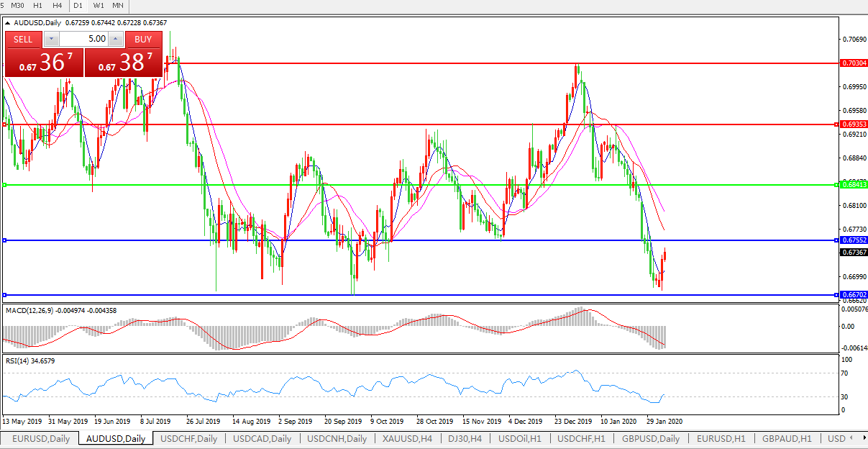
Task: Select the H4 timeframe button
Action: click(58, 5)
